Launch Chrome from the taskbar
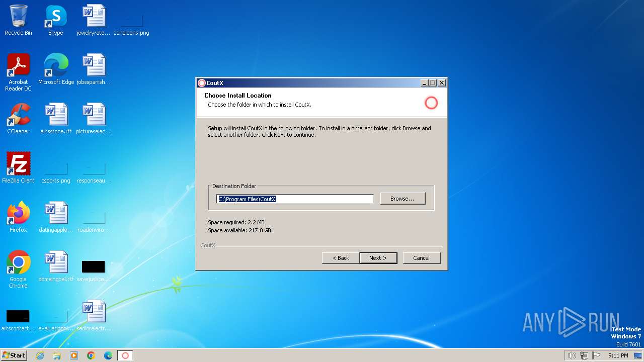The image size is (644, 362). pos(91,355)
